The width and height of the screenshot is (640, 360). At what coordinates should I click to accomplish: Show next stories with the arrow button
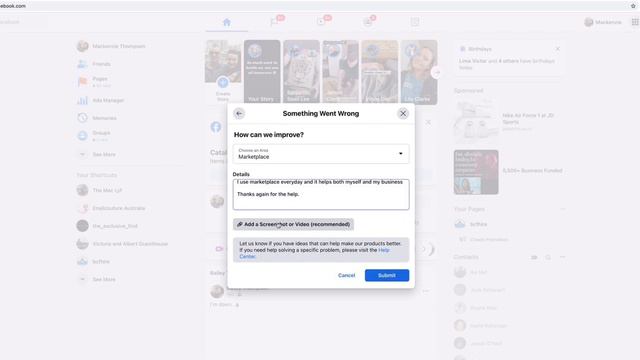[436, 73]
